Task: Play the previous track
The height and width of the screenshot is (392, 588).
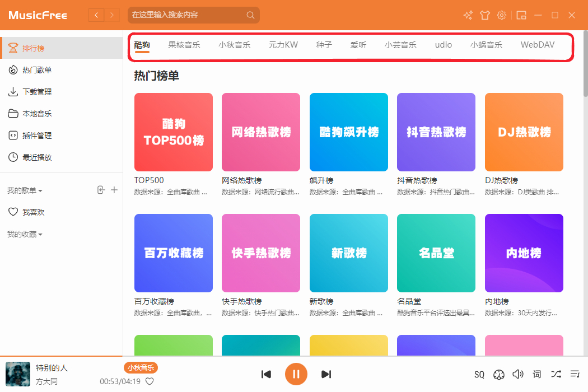Action: (x=266, y=374)
